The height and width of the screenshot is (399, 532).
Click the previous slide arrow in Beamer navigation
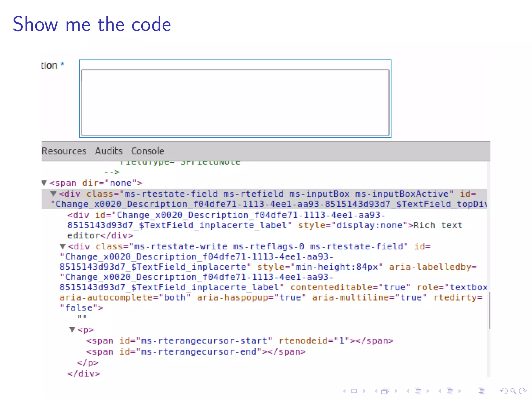pos(344,391)
